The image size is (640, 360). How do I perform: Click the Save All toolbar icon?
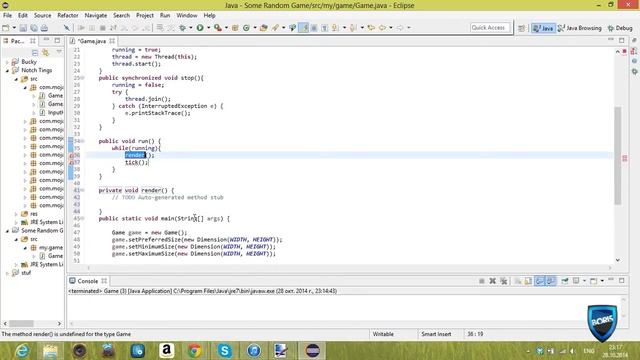33,28
